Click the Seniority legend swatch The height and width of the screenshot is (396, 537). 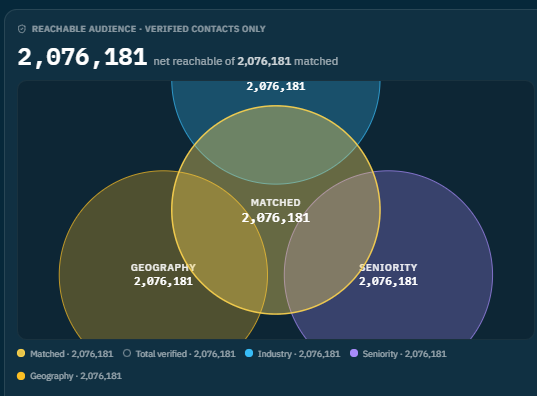click(x=354, y=353)
